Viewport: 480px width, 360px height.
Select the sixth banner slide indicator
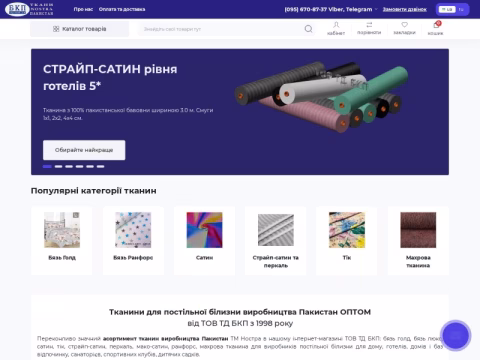coord(101,166)
